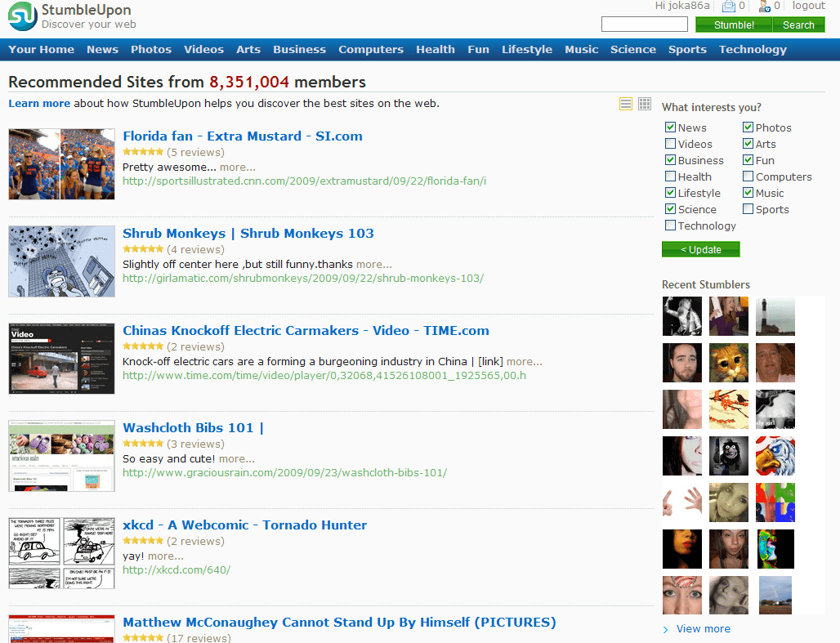
Task: Expand 'more...' on Washcloth Bibs review
Action: 237,458
